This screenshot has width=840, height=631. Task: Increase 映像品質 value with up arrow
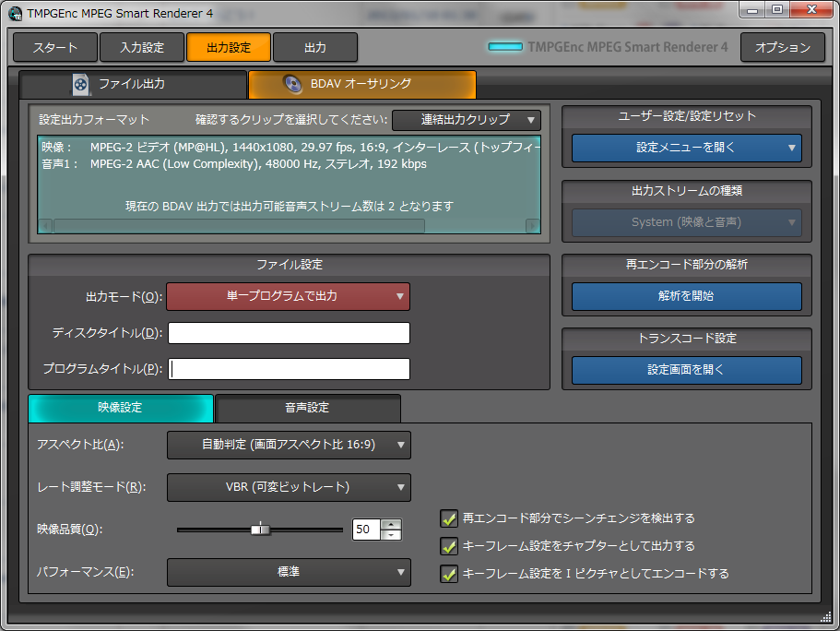tap(392, 524)
